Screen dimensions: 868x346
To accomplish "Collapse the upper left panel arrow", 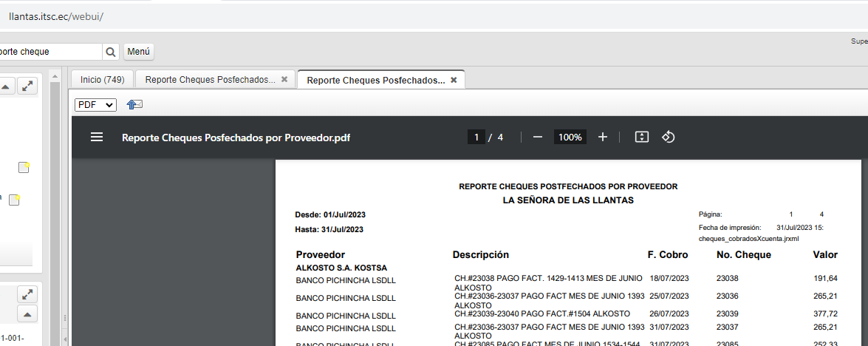I will tap(5, 87).
